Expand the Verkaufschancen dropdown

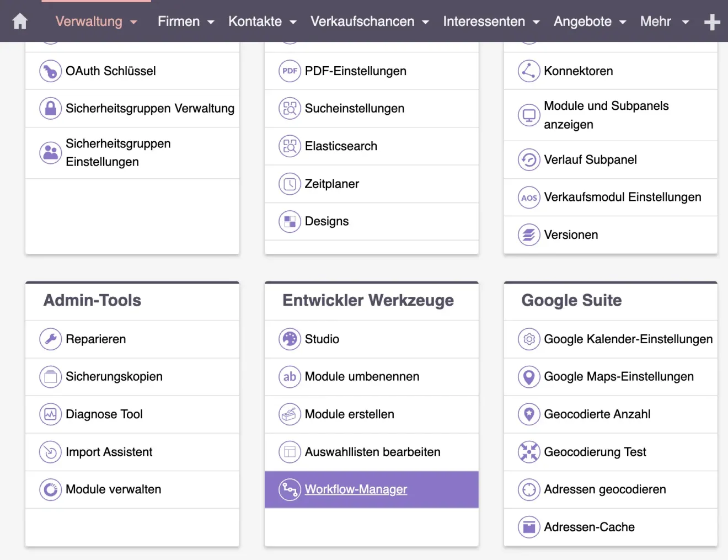point(368,21)
